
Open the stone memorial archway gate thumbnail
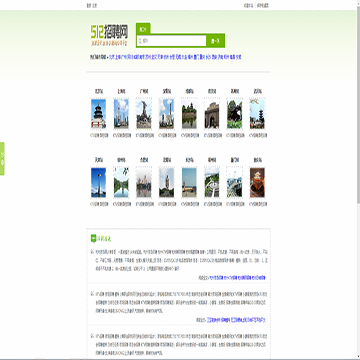click(x=212, y=114)
